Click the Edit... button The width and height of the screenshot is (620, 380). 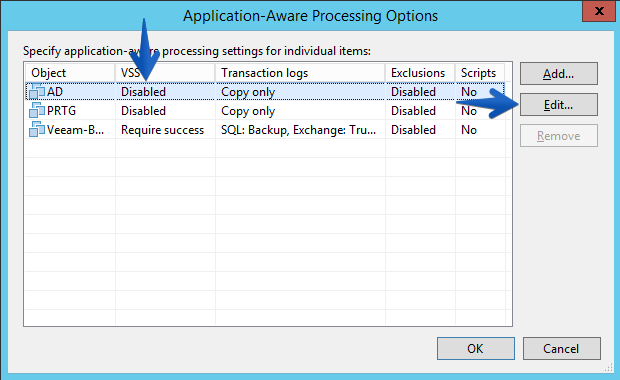tap(558, 105)
